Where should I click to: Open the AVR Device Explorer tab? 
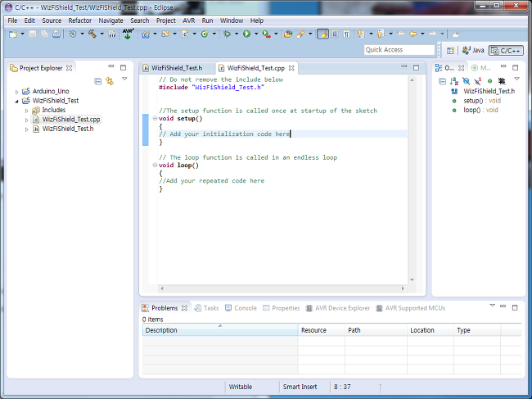coord(338,308)
